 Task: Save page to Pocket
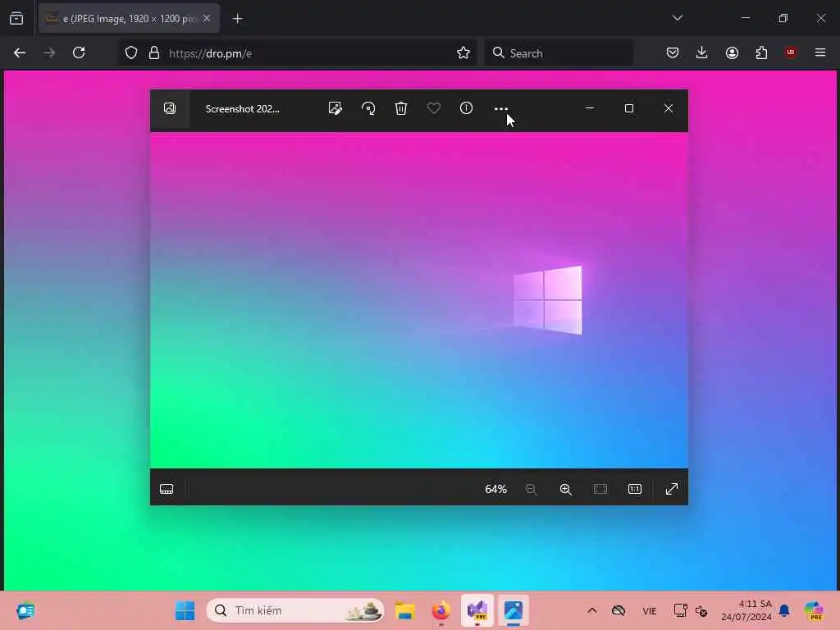pyautogui.click(x=673, y=53)
